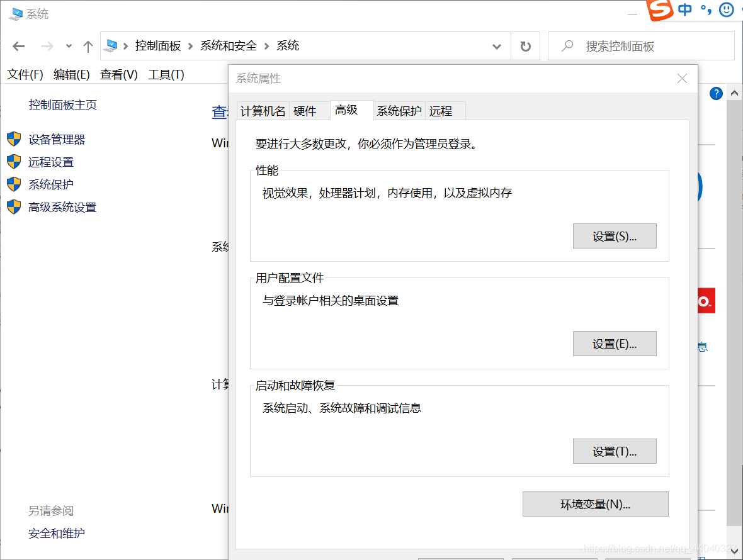Click the 系统保护 shield icon in sidebar
This screenshot has width=743, height=560.
pyautogui.click(x=13, y=184)
